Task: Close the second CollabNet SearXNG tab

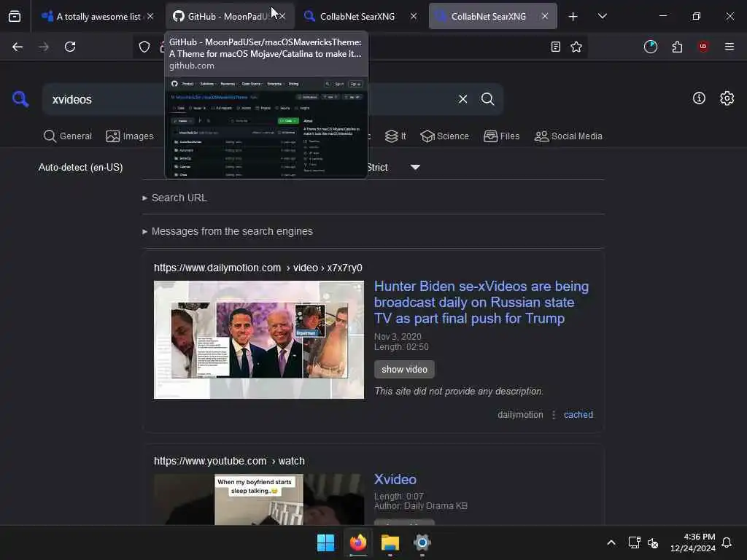Action: (x=545, y=16)
